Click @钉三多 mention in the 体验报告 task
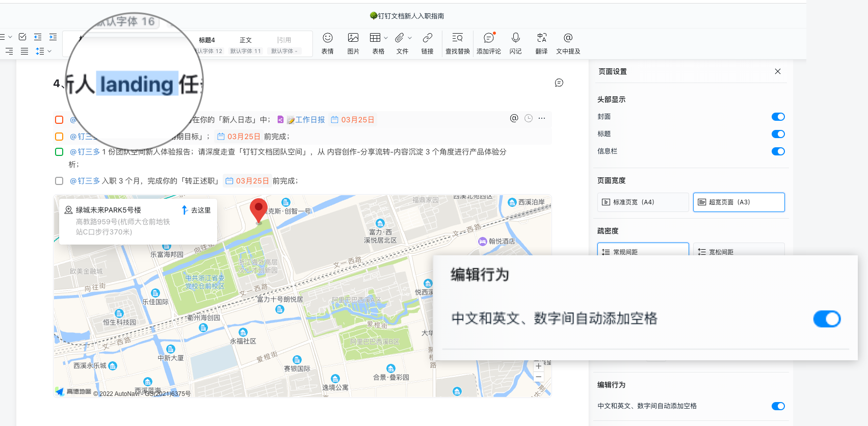This screenshot has height=426, width=868. tap(85, 152)
